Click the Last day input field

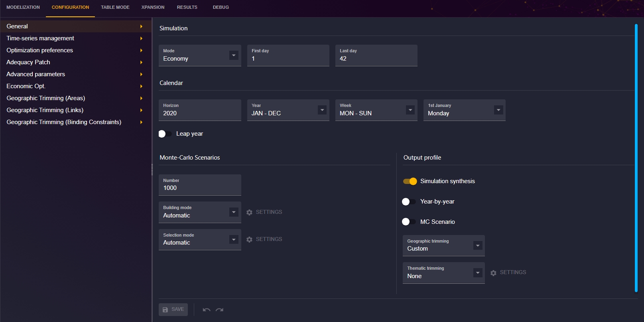[376, 55]
